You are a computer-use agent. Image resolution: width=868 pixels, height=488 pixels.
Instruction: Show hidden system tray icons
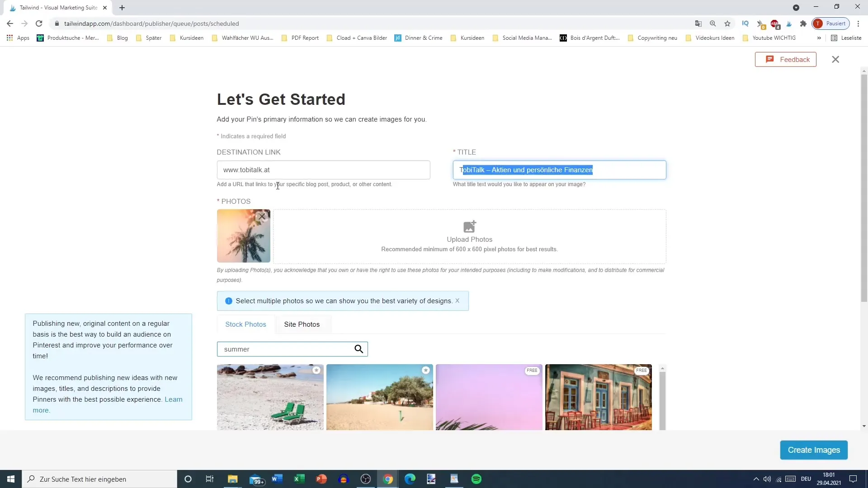756,479
